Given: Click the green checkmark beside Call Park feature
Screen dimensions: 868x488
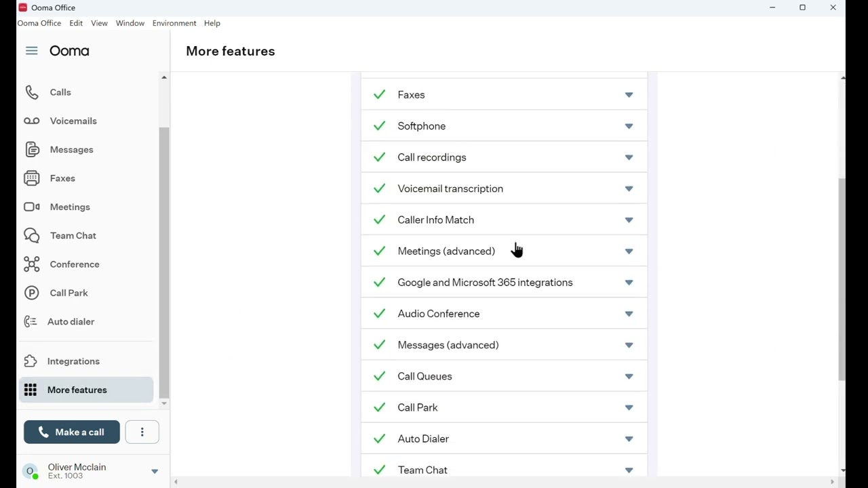Looking at the screenshot, I should 379,407.
